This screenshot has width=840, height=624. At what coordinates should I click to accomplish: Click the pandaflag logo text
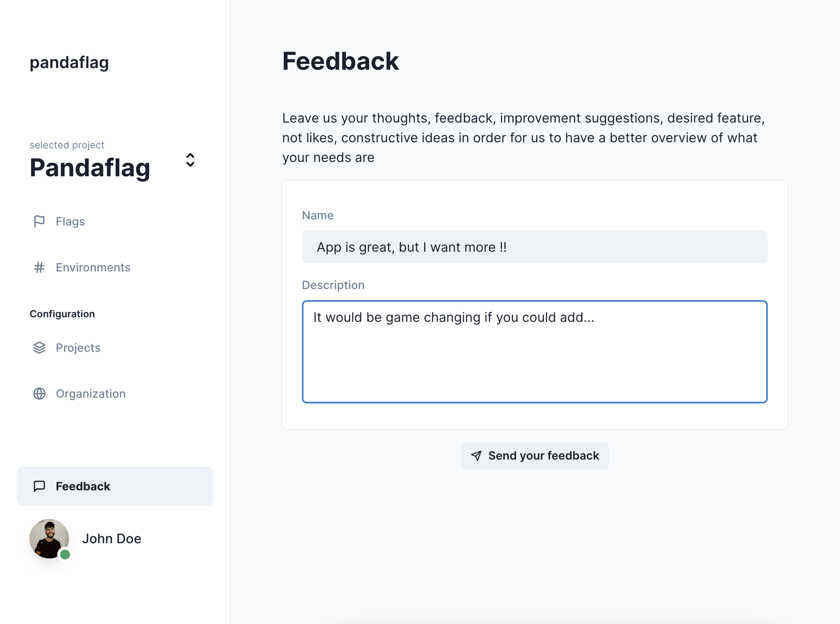pyautogui.click(x=69, y=62)
